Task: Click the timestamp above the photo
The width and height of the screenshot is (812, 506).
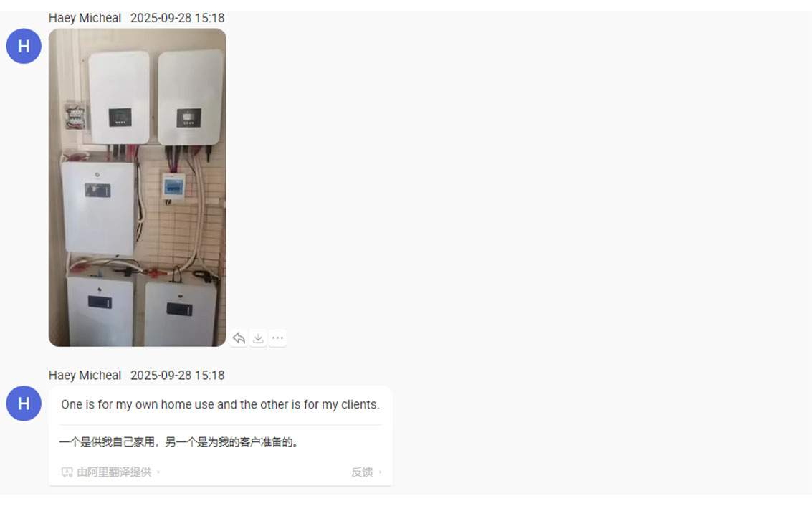Action: point(178,18)
